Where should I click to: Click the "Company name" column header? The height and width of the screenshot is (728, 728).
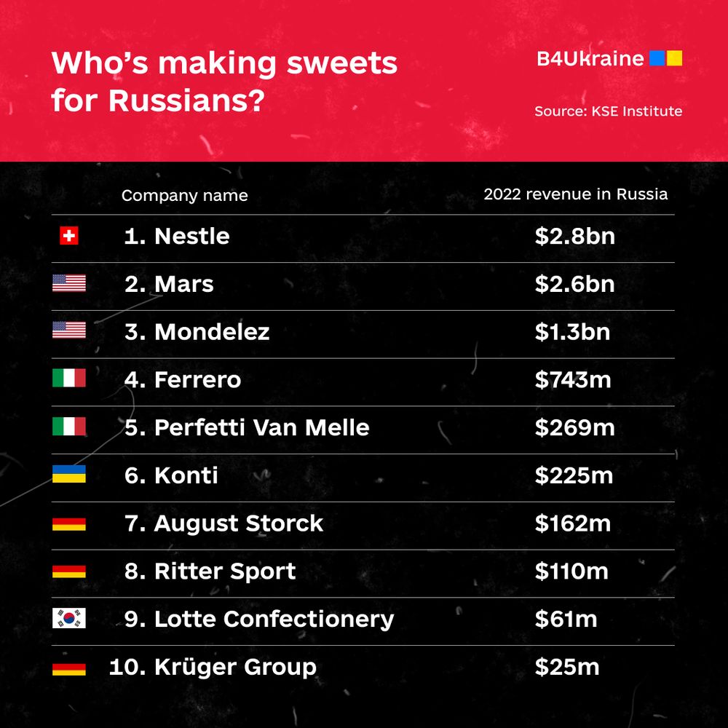tap(184, 196)
